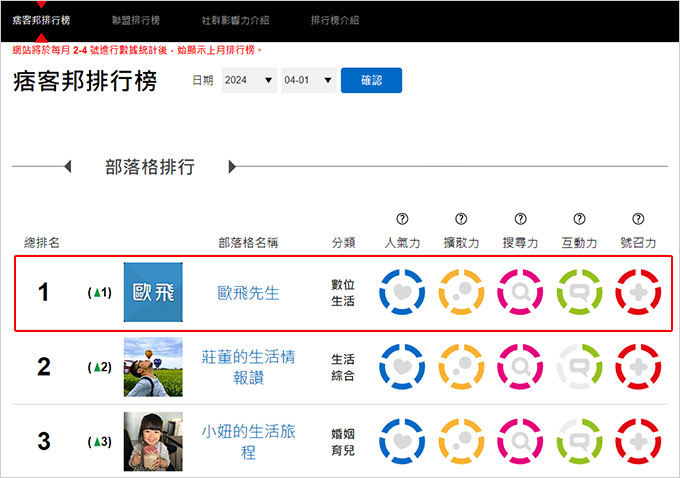This screenshot has width=680, height=478.
Task: Click the 數位生活 category text
Action: pos(343,293)
